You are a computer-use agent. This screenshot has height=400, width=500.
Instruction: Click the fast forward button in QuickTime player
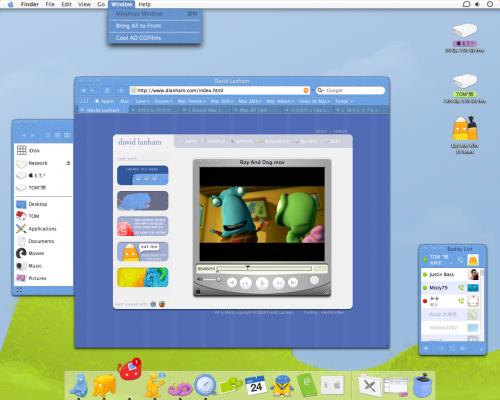(278, 283)
